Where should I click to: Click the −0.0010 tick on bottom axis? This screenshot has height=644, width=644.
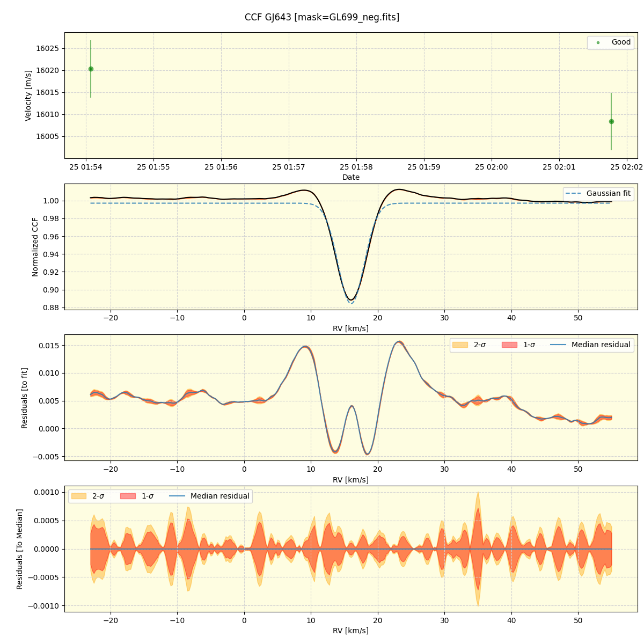[x=44, y=606]
